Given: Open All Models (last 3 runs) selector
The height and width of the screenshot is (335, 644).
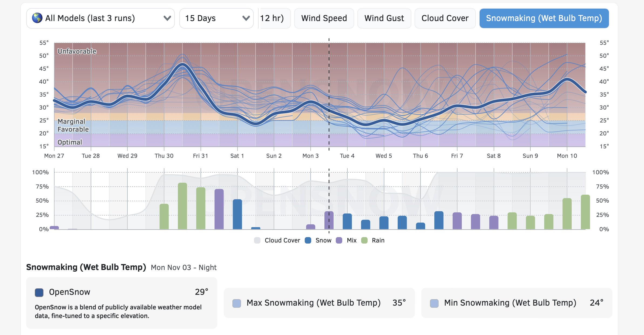Looking at the screenshot, I should click(x=100, y=18).
